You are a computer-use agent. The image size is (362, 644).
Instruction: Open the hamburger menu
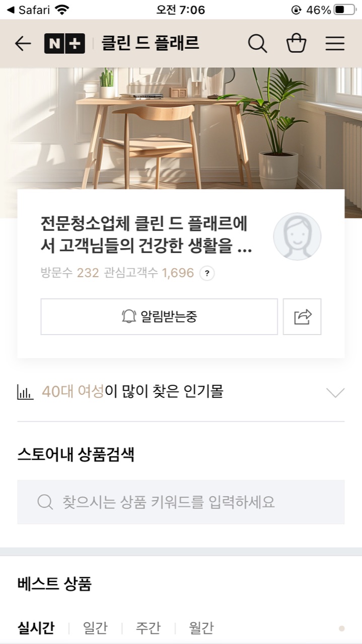point(335,44)
